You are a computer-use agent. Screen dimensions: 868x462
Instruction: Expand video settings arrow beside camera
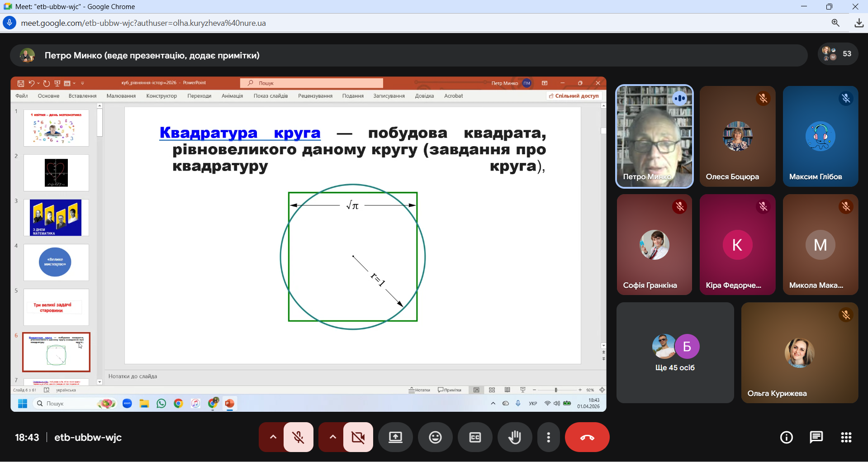click(x=332, y=437)
